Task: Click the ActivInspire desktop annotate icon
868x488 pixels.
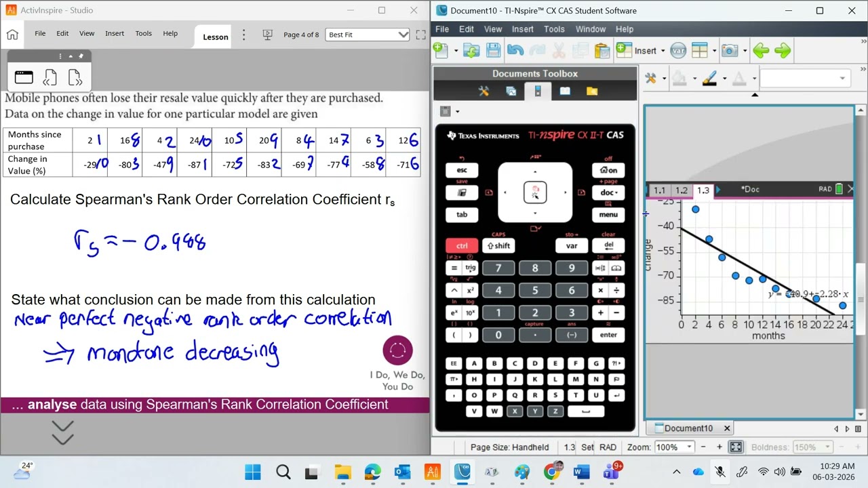Action: [267, 35]
